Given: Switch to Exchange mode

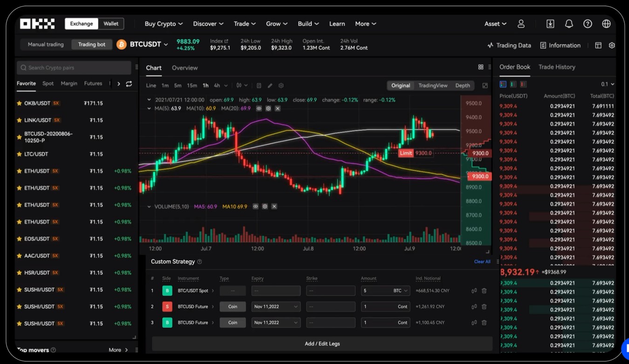Looking at the screenshot, I should (x=82, y=24).
